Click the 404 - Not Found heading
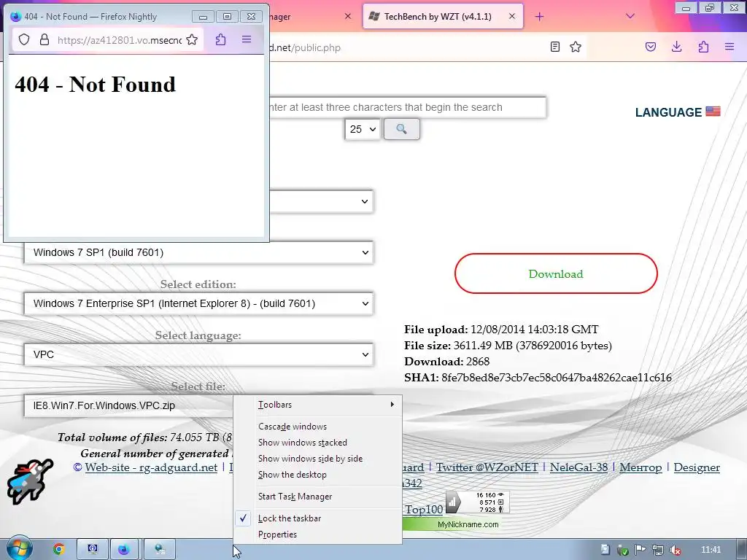747x560 pixels. tap(96, 85)
